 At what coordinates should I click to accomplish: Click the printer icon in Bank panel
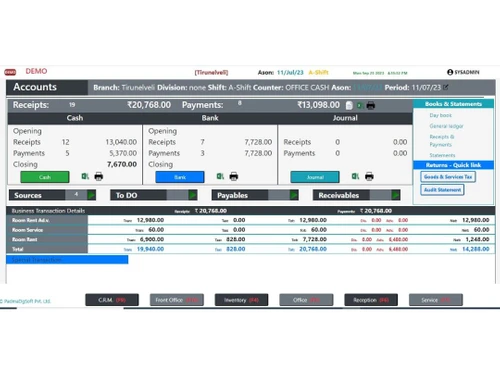pos(234,176)
